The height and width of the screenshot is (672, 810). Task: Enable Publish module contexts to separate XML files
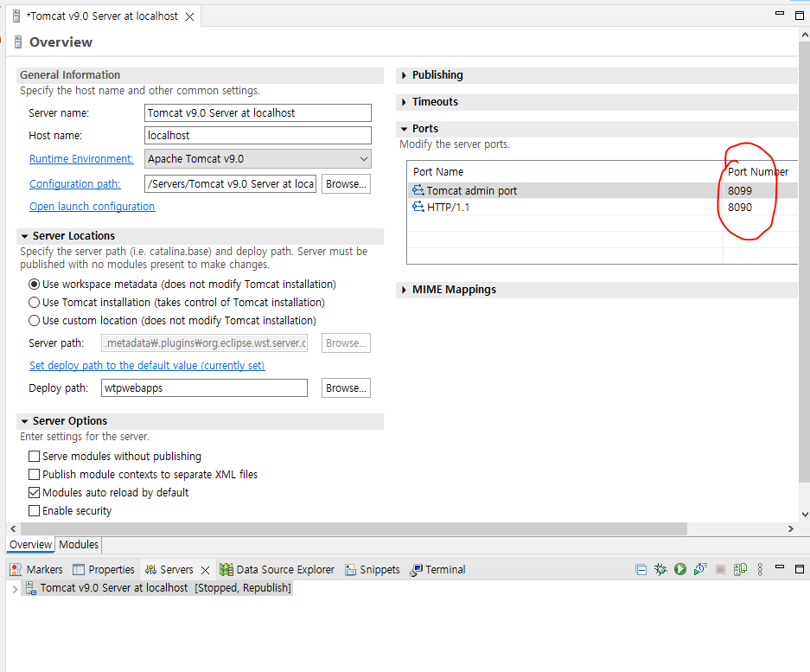pyautogui.click(x=34, y=475)
